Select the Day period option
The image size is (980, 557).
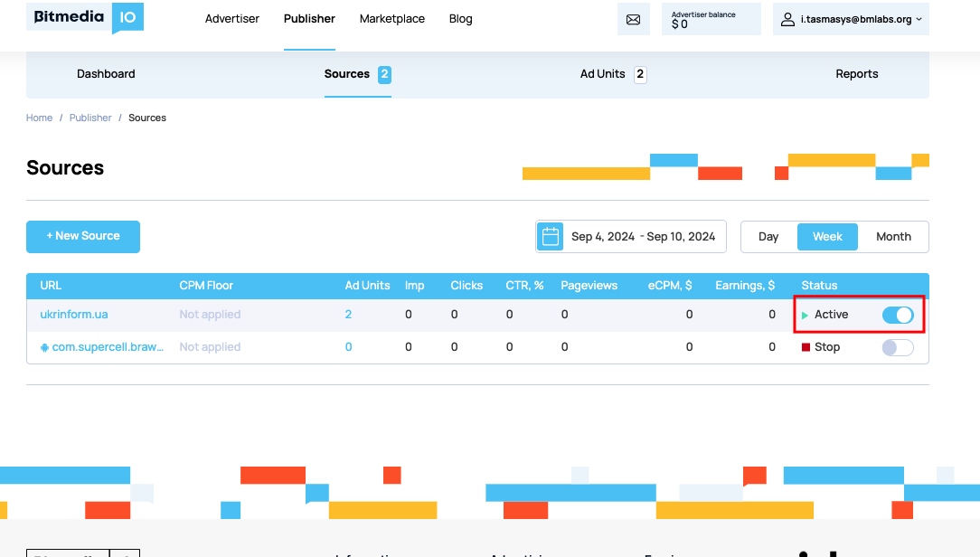(768, 237)
